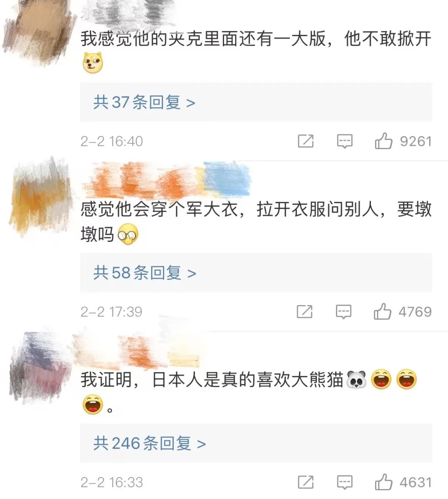Like the comment with 4631 likes
448x499 pixels.
click(384, 482)
